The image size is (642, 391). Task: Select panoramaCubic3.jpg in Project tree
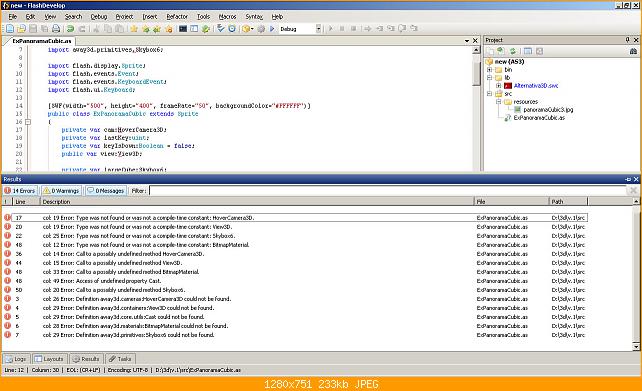pyautogui.click(x=548, y=110)
